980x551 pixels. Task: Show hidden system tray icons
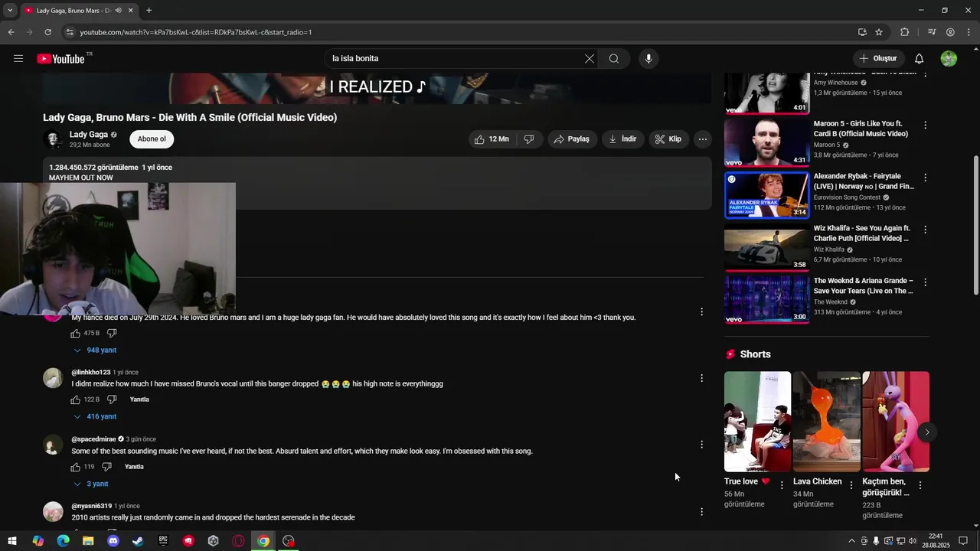(851, 541)
